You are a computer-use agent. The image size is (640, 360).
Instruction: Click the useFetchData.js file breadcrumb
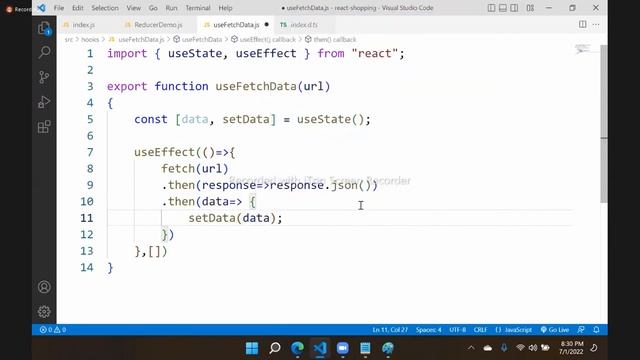pos(141,39)
